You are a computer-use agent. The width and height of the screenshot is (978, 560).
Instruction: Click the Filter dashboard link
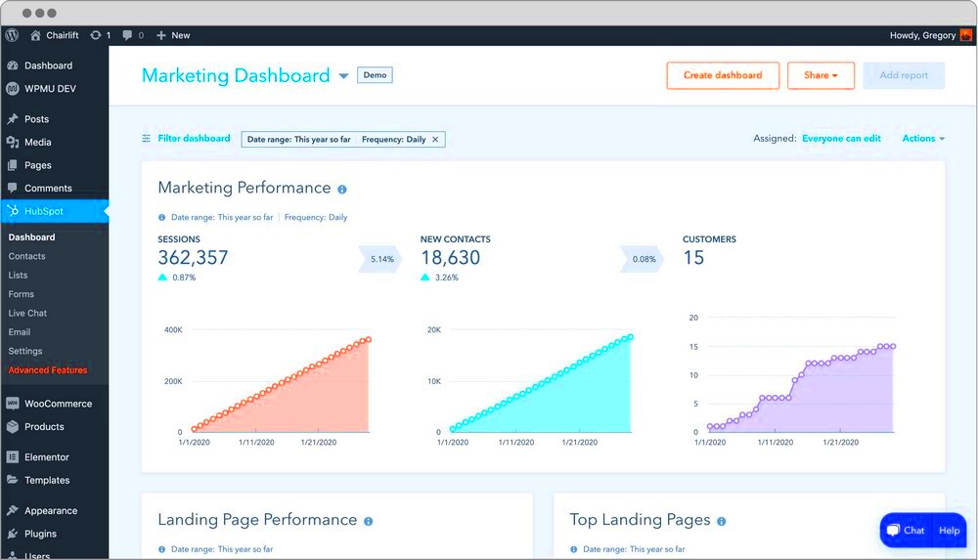pos(194,139)
